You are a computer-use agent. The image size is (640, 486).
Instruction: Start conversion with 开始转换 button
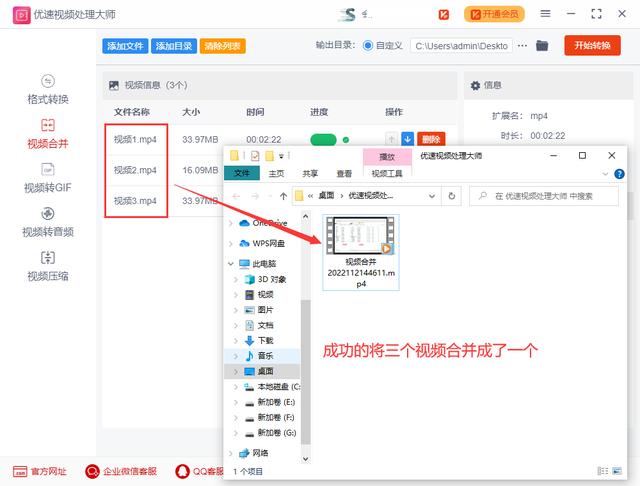(x=592, y=45)
